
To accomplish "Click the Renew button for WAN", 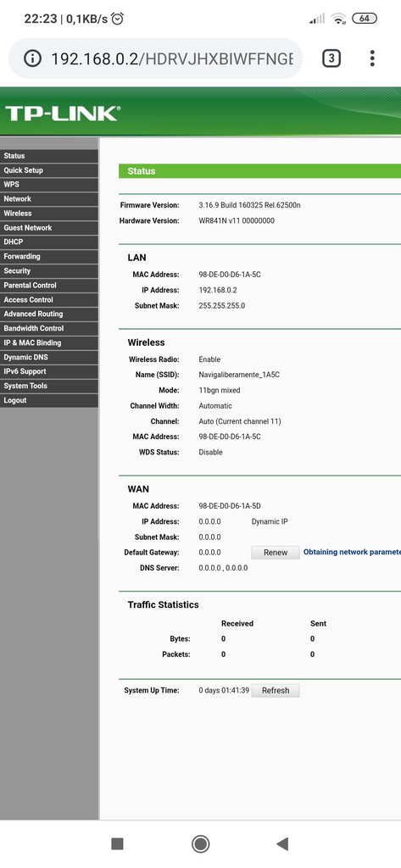I will (276, 553).
